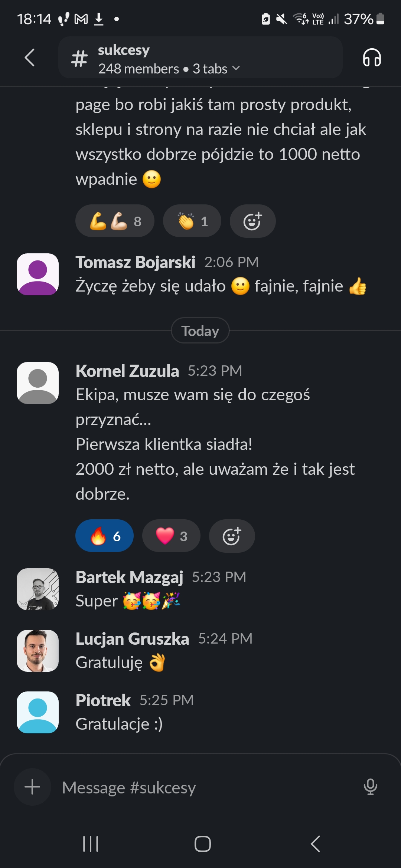The width and height of the screenshot is (401, 868).
Task: Open the Today date divider menu
Action: [200, 331]
